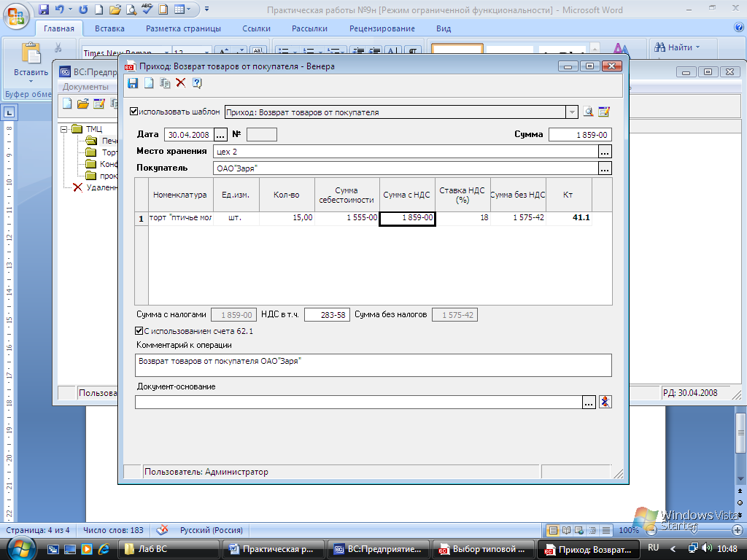Switch to print layout view in status bar

tap(553, 530)
